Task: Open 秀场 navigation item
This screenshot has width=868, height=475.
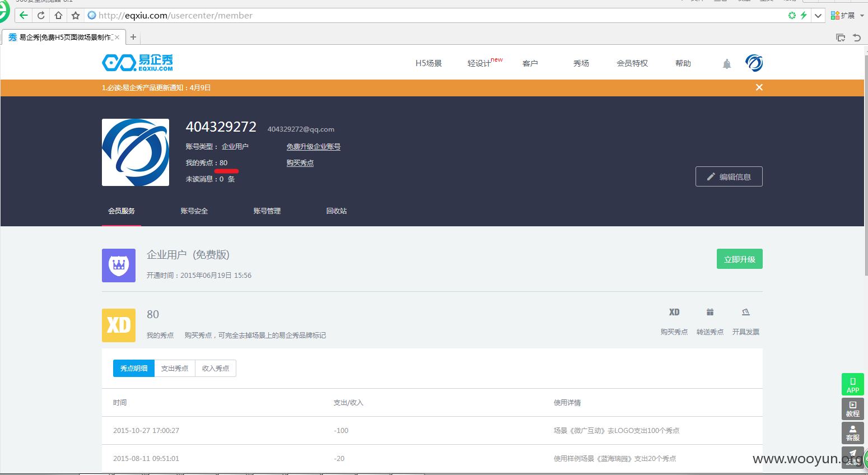Action: click(x=581, y=63)
